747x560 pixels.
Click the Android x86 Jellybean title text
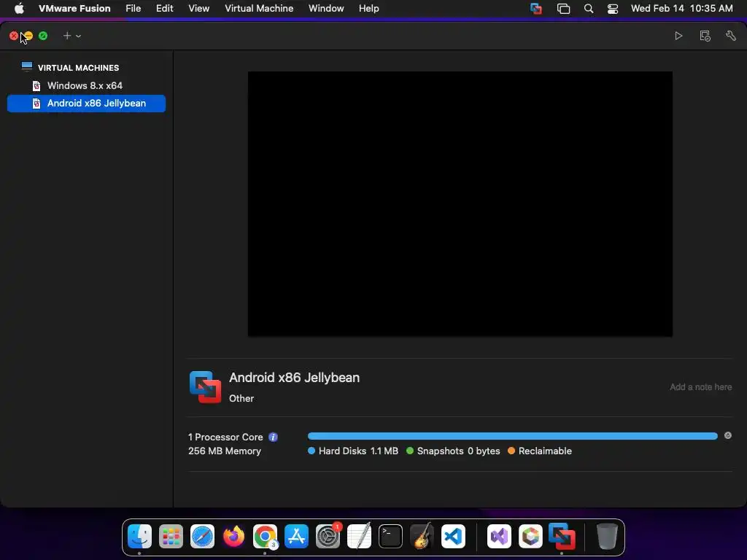pyautogui.click(x=295, y=378)
